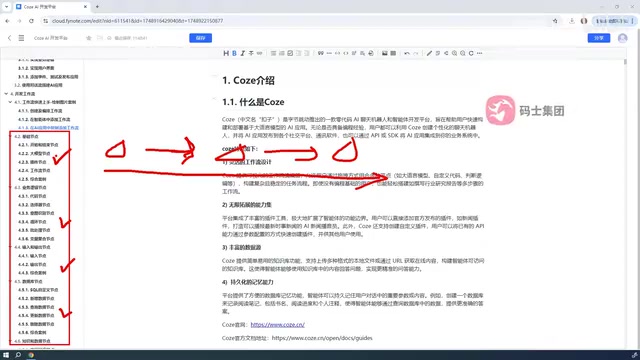Jump to outline item 4.2.1 开始和结束节点
This screenshot has width=640, height=360.
[38, 145]
